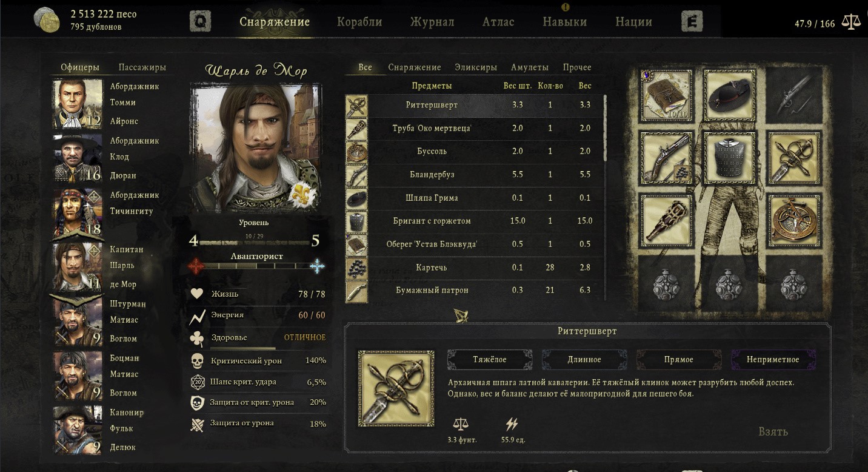Screen dimensions: 868x472
Task: Select the equipped tricorn hat slot
Action: (x=730, y=95)
